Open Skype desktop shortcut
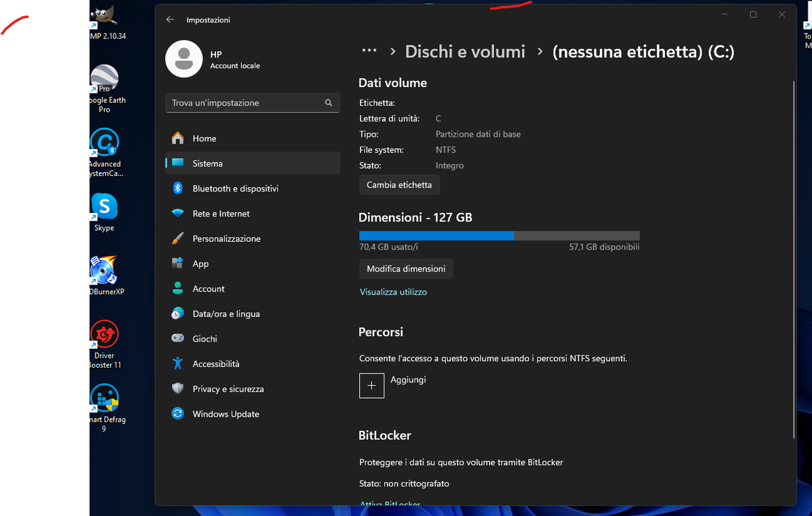812x516 pixels. pos(104,213)
